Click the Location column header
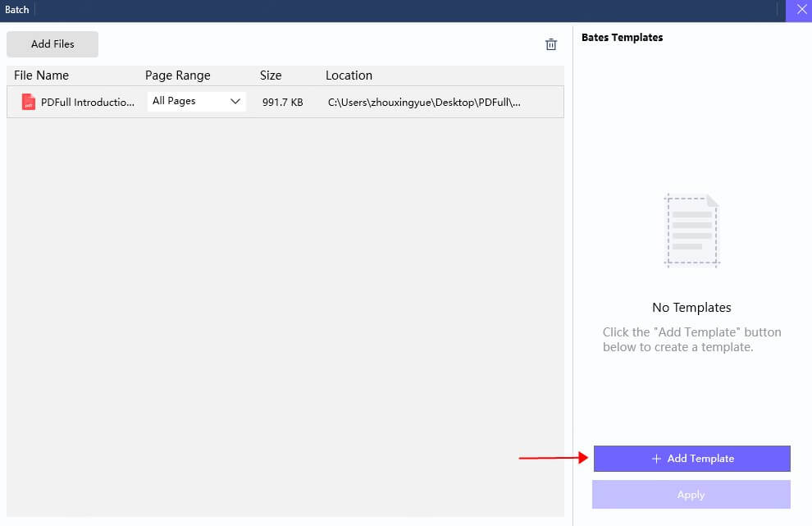Screen dimensions: 812x526 [x=349, y=75]
